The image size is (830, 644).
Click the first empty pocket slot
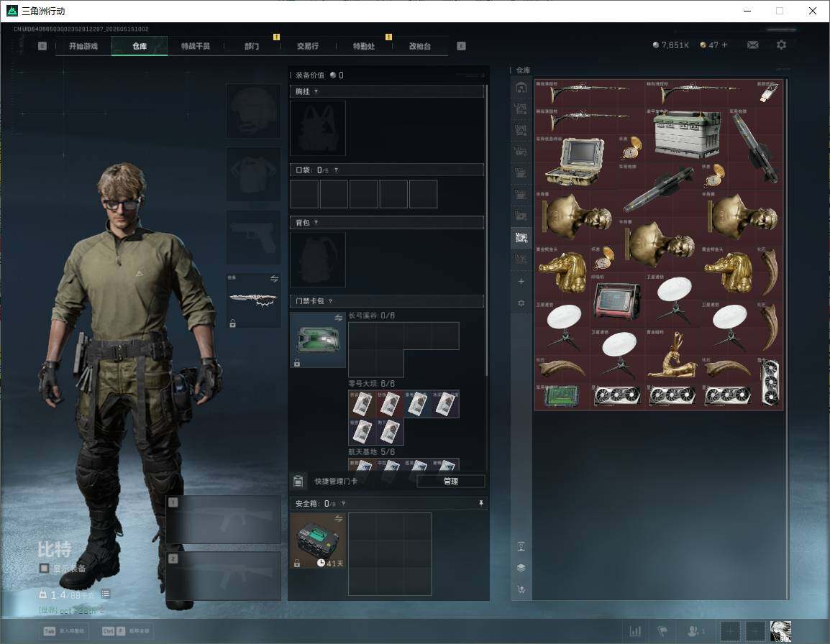304,193
